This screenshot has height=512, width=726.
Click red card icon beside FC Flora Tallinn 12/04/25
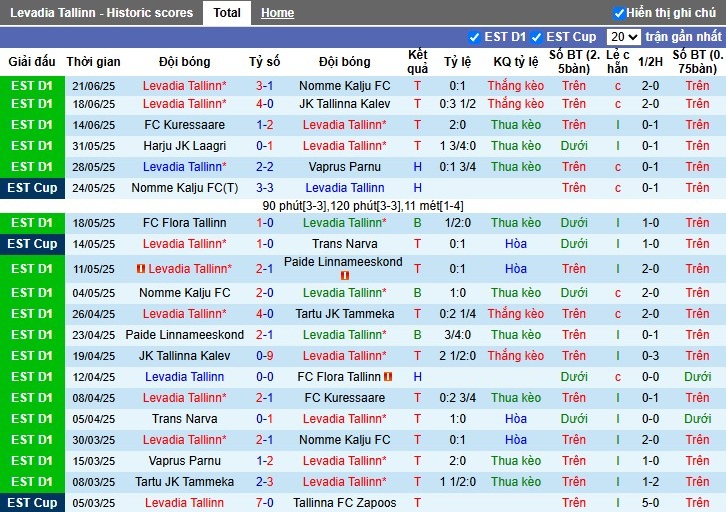pos(388,377)
